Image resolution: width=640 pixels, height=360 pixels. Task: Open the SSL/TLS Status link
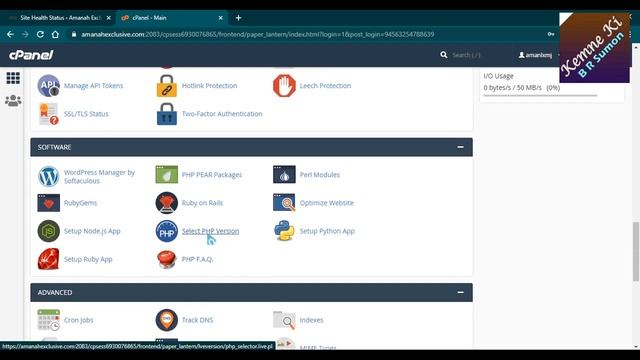coord(86,114)
